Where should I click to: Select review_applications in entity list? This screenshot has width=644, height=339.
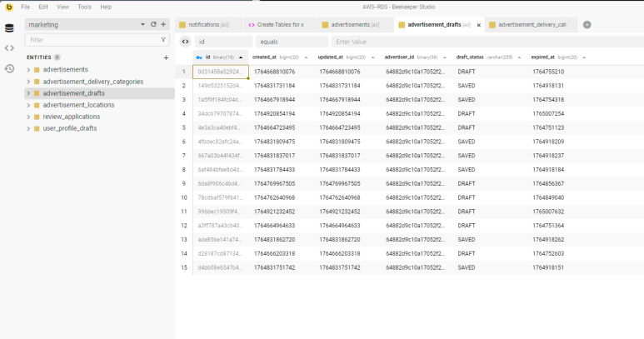click(x=72, y=117)
